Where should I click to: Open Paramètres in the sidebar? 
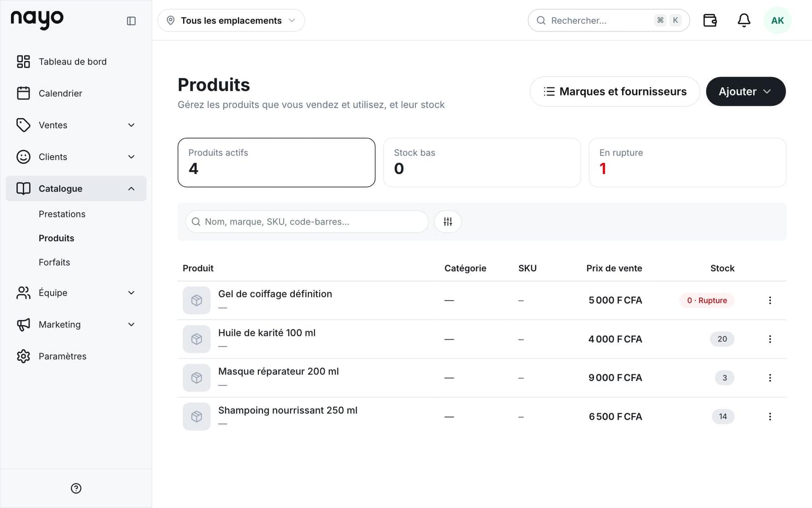[x=76, y=356]
